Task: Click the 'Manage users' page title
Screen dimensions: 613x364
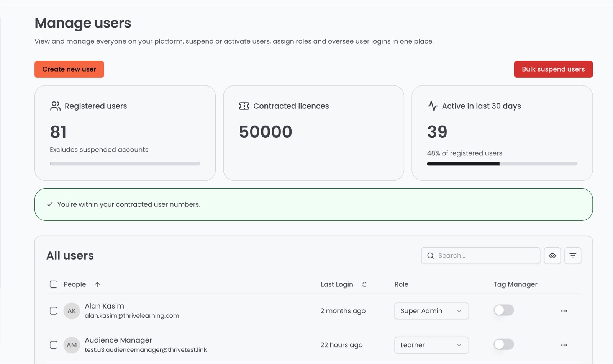Action: click(83, 23)
